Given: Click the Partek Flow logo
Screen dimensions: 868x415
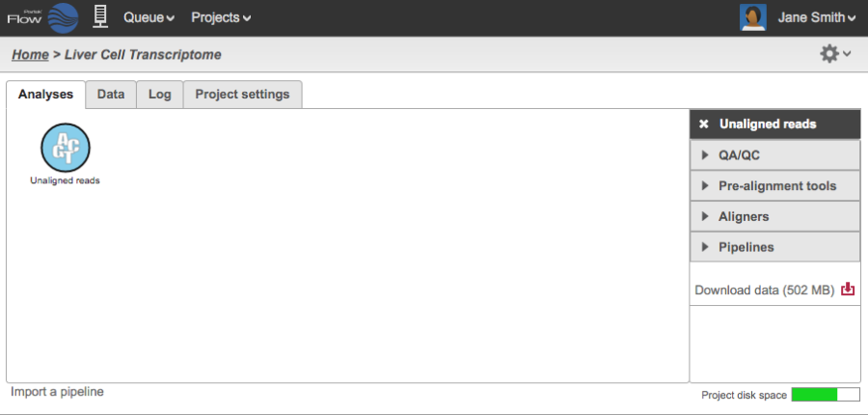Looking at the screenshot, I should pyautogui.click(x=43, y=17).
